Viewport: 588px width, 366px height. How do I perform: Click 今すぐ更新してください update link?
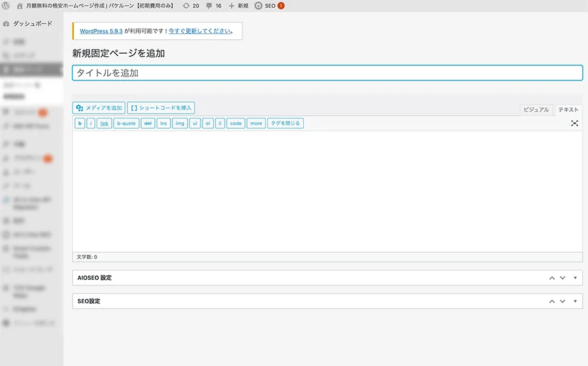pyautogui.click(x=199, y=31)
